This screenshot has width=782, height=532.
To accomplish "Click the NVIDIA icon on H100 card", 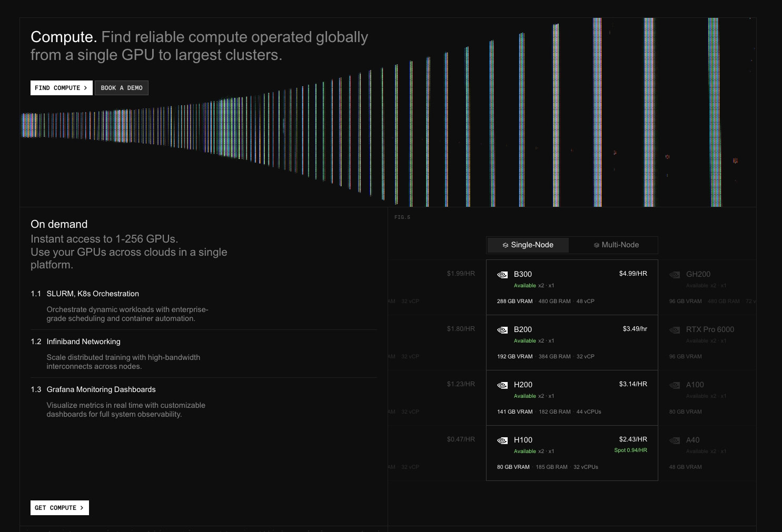I will click(502, 440).
